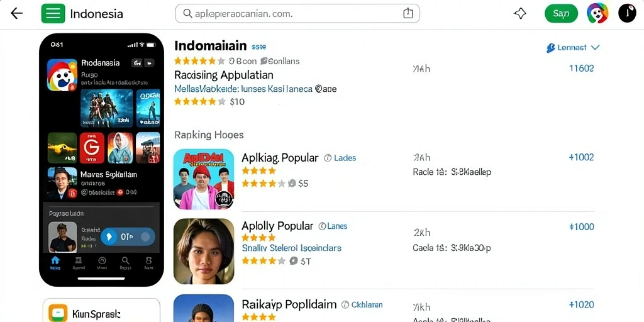Click the back arrow icon
The width and height of the screenshot is (644, 322).
pos(16,14)
